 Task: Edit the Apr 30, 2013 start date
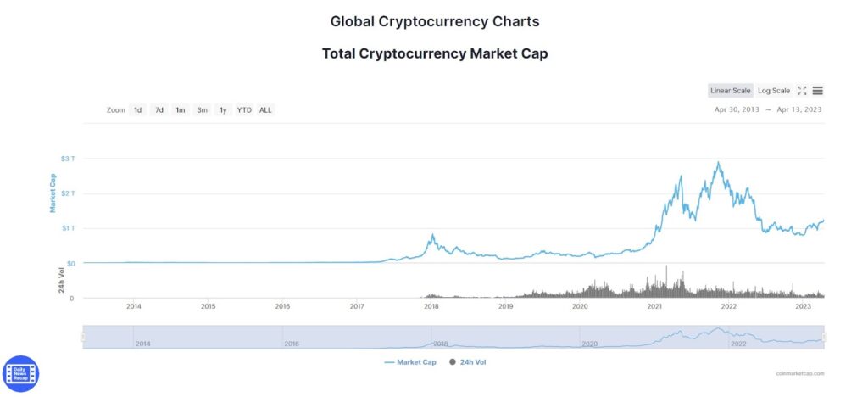pos(737,109)
